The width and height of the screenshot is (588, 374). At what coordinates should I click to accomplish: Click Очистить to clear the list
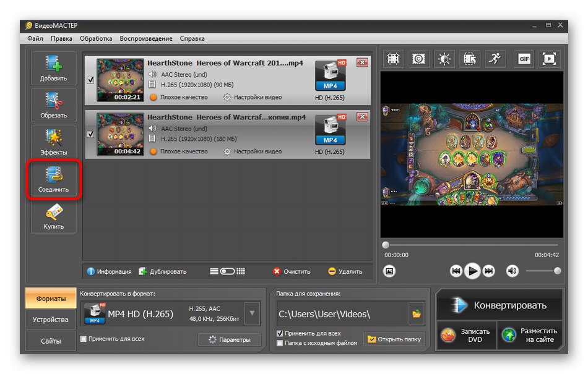(292, 271)
